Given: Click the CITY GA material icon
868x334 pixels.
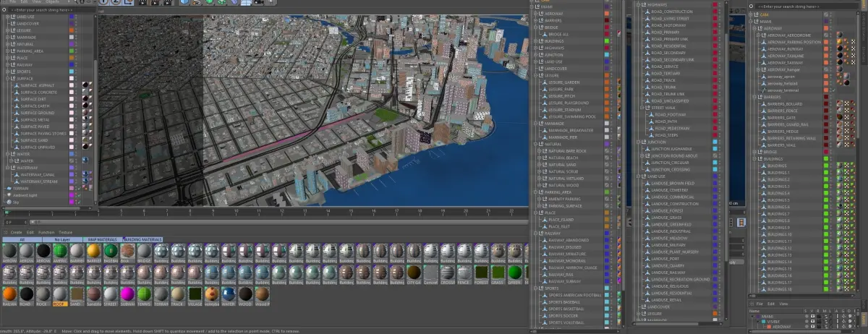Looking at the screenshot, I should click(x=414, y=272).
